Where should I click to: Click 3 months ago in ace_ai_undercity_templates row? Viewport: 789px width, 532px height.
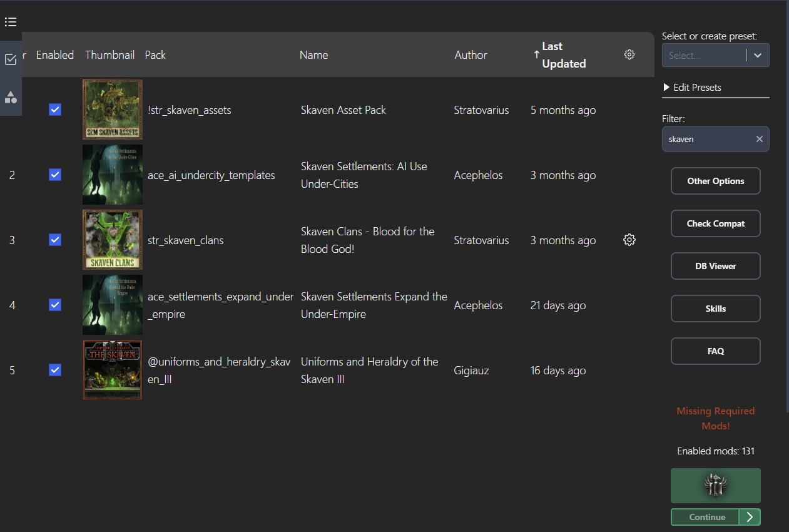563,175
